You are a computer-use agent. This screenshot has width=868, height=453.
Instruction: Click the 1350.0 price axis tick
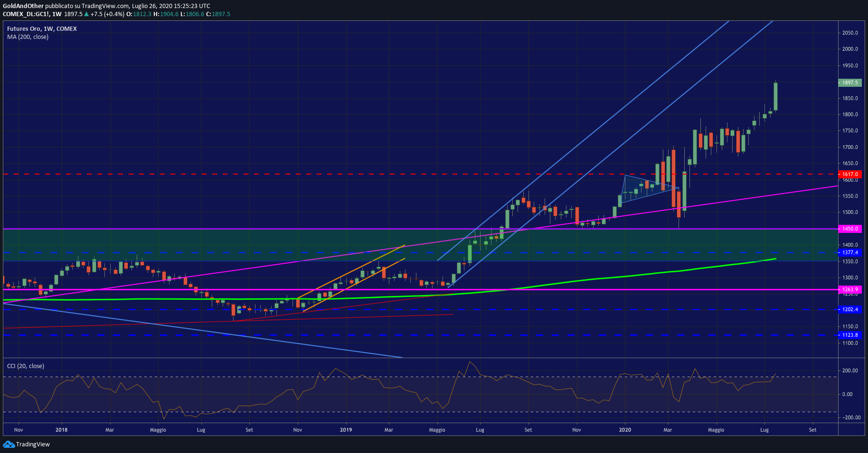[850, 261]
